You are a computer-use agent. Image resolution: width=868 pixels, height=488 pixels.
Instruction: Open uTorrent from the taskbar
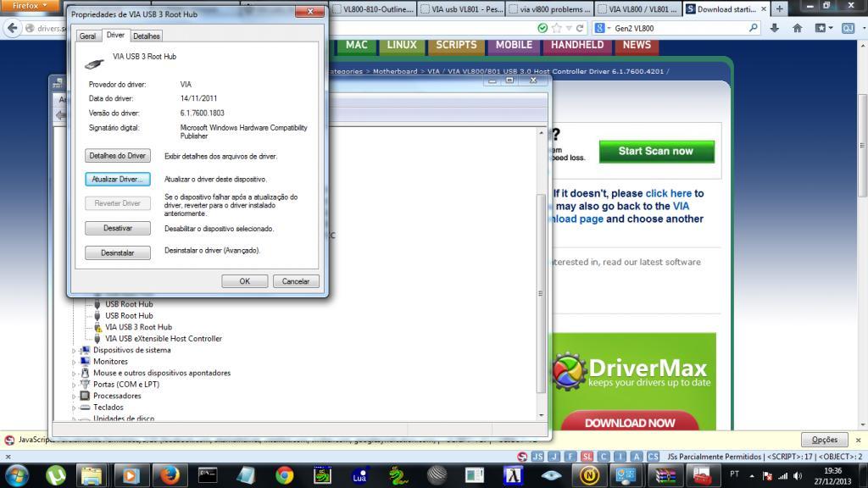[x=55, y=476]
